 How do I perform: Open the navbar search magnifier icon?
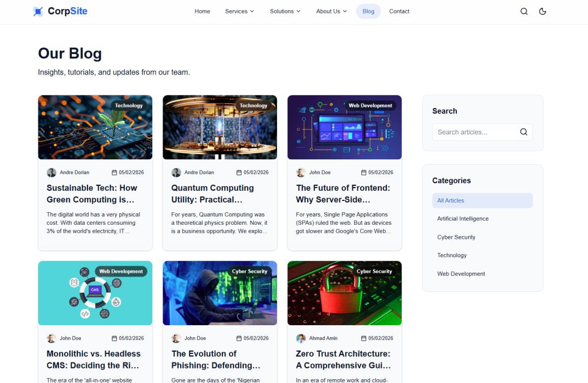[524, 11]
